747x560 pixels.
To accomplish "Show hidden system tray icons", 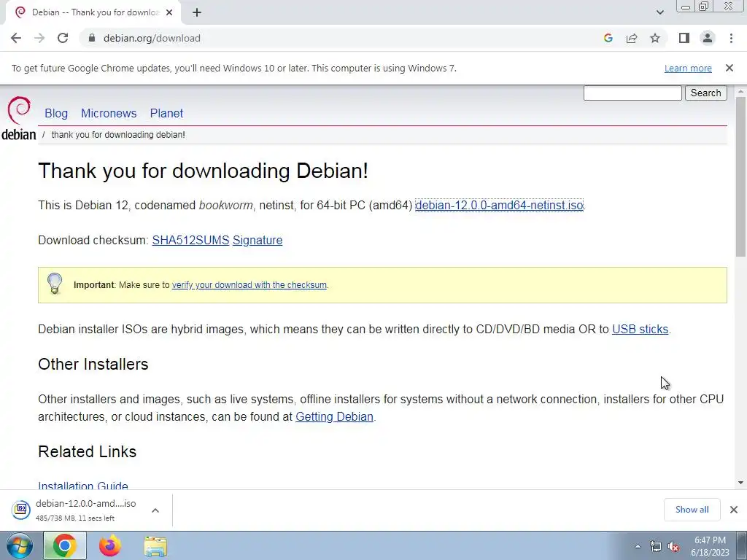I will point(638,547).
